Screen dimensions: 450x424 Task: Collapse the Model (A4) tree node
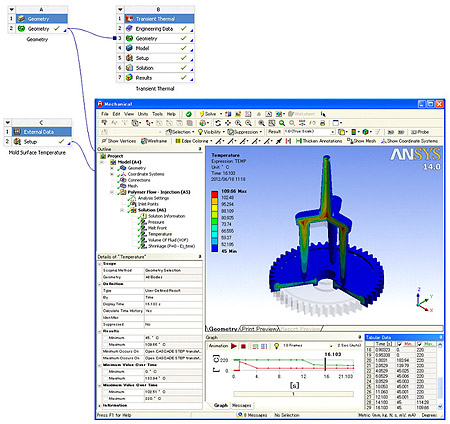point(102,162)
